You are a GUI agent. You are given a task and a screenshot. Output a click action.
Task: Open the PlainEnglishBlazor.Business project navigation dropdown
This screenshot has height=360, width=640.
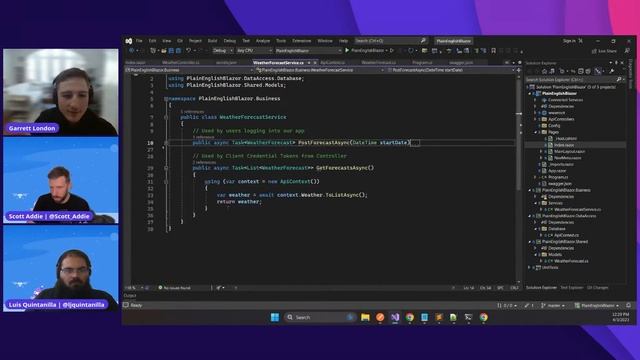(189, 70)
